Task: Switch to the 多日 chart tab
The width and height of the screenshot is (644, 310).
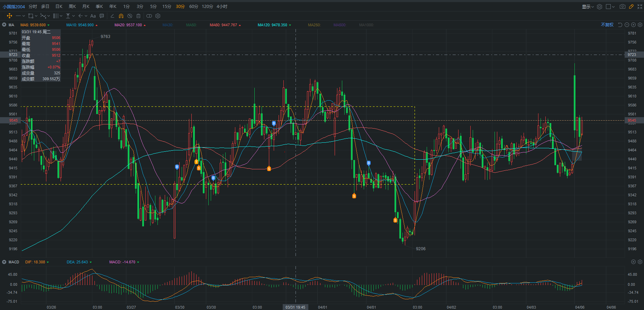Action: point(45,7)
